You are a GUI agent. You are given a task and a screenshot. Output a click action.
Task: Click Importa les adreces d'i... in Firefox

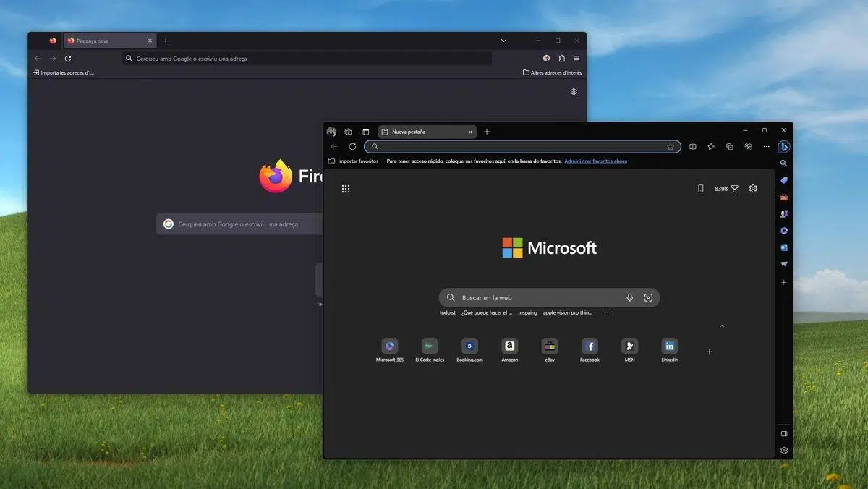click(64, 72)
